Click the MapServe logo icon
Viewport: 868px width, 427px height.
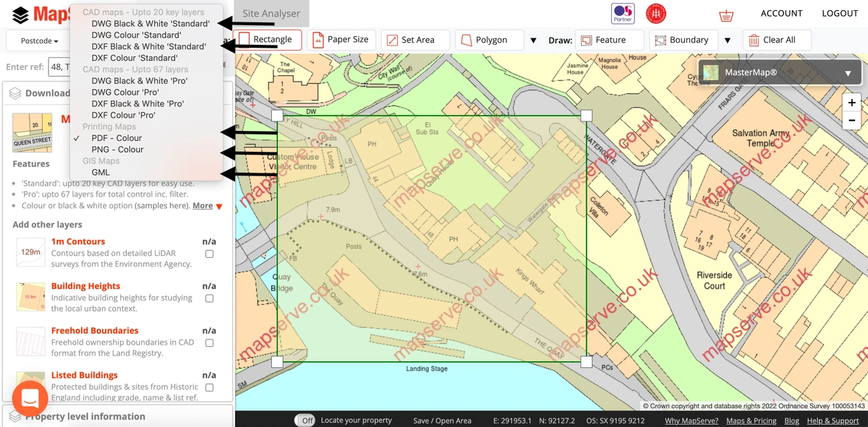pos(21,14)
